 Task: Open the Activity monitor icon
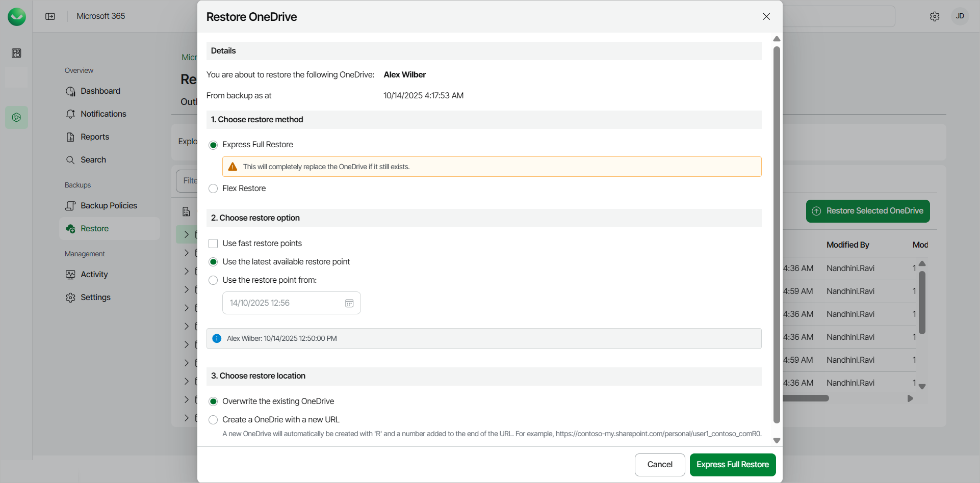(70, 275)
